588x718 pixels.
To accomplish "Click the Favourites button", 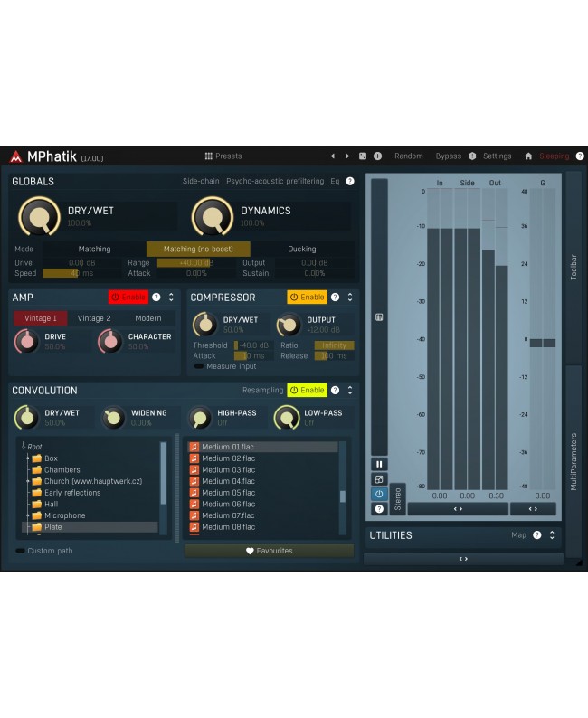I will [x=270, y=551].
